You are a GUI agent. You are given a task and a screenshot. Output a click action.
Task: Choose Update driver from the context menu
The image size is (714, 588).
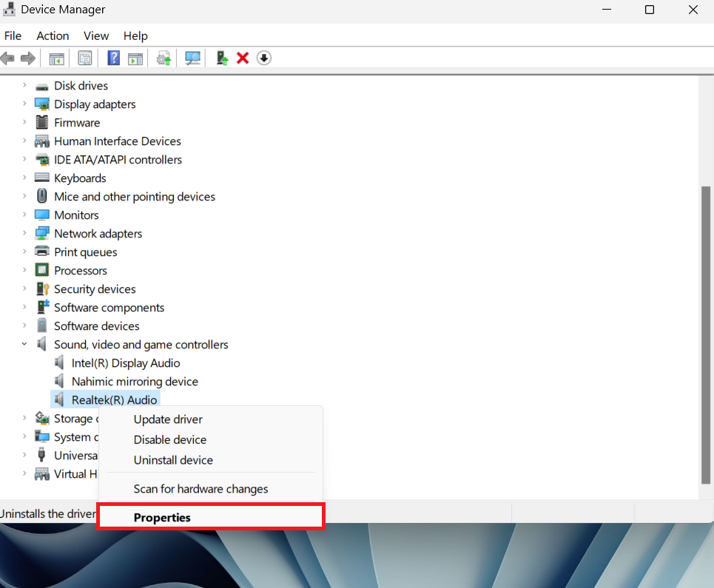[167, 419]
